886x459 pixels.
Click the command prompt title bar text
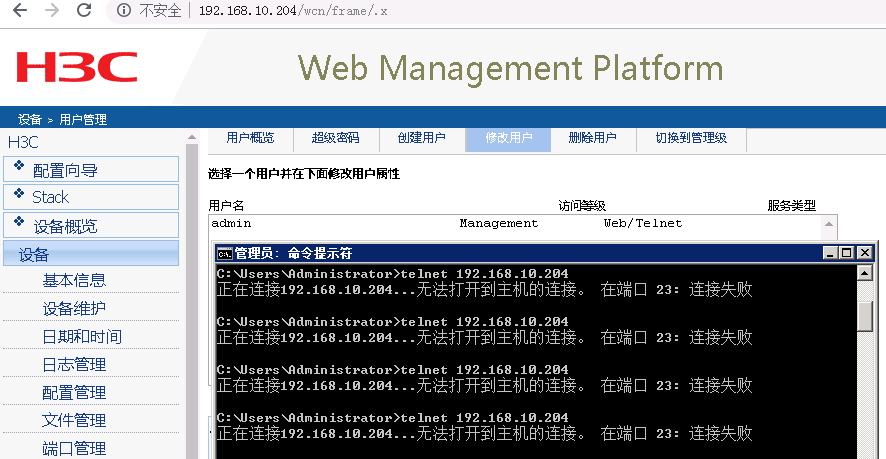point(293,253)
